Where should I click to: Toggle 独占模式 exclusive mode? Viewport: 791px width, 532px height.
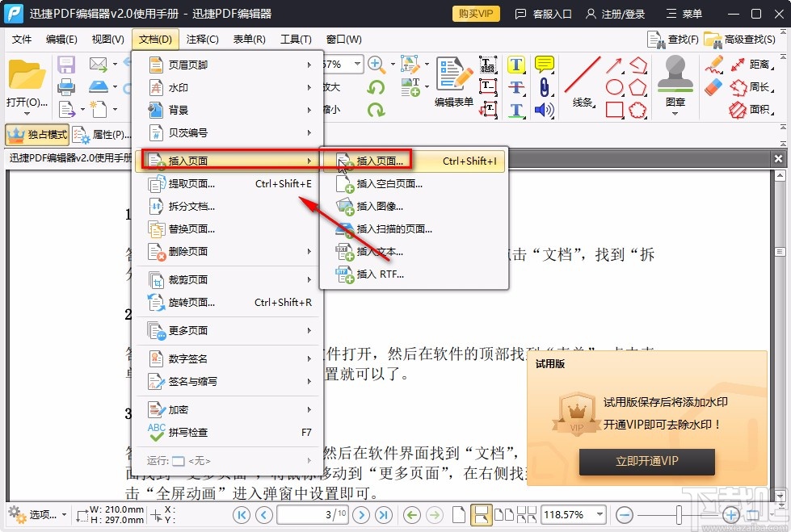tap(36, 134)
